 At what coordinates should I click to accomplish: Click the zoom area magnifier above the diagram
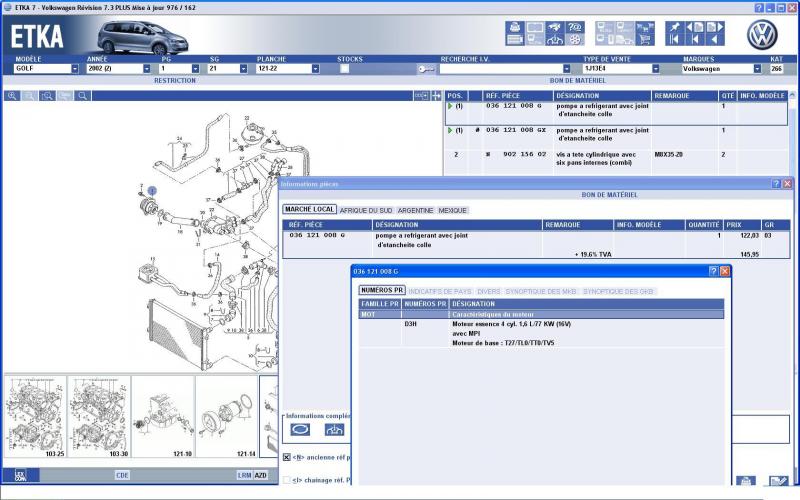pos(47,96)
